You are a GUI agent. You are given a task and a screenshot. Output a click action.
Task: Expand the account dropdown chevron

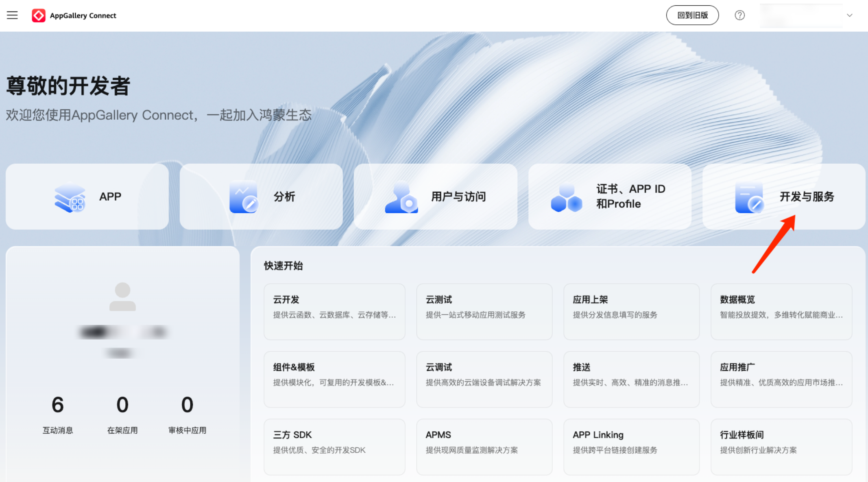(849, 15)
